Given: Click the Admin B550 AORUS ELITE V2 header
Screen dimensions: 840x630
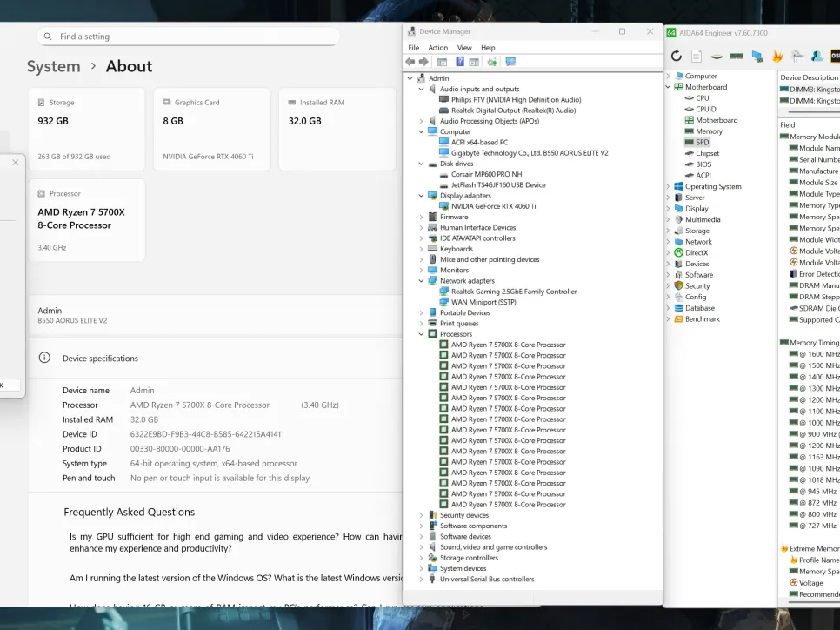Looking at the screenshot, I should click(216, 315).
